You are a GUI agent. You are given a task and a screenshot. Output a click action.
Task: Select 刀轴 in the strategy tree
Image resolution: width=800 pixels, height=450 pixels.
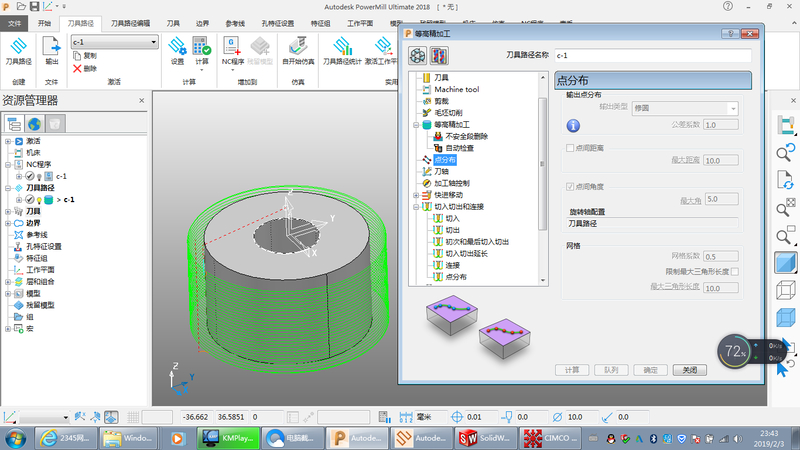coord(441,171)
